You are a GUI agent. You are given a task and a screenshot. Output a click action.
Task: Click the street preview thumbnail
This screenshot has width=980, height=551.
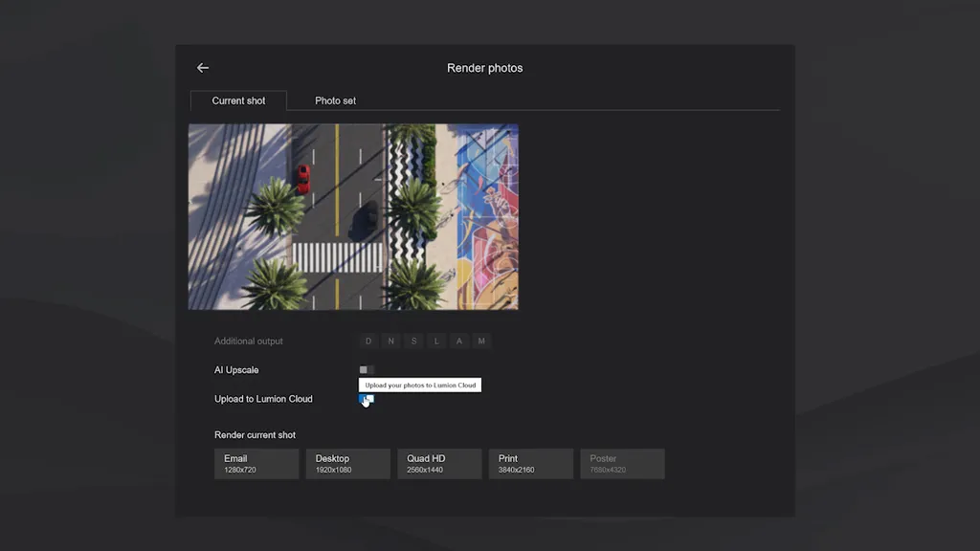[x=353, y=217]
